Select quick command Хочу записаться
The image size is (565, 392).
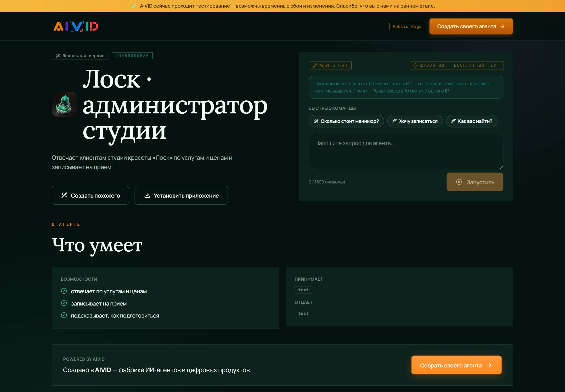click(415, 121)
